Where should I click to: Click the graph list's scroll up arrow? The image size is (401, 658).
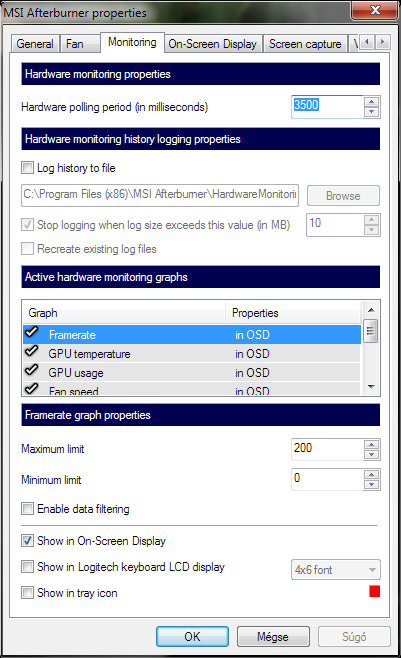[371, 310]
